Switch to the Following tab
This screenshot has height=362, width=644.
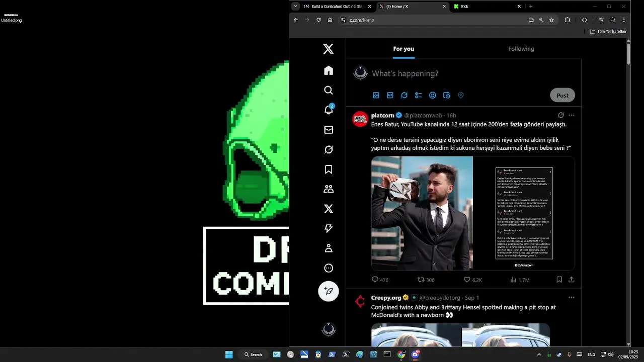521,49
